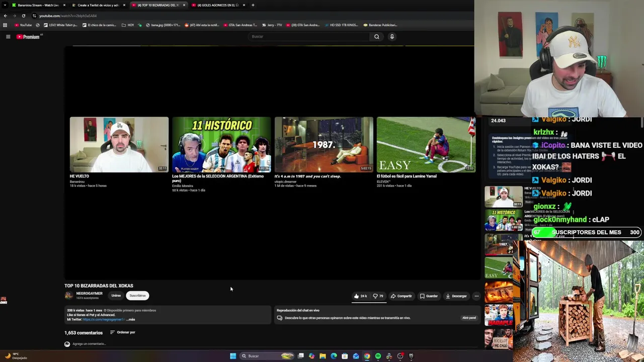Save the video with the Guardar button
The width and height of the screenshot is (644, 362).
click(429, 296)
